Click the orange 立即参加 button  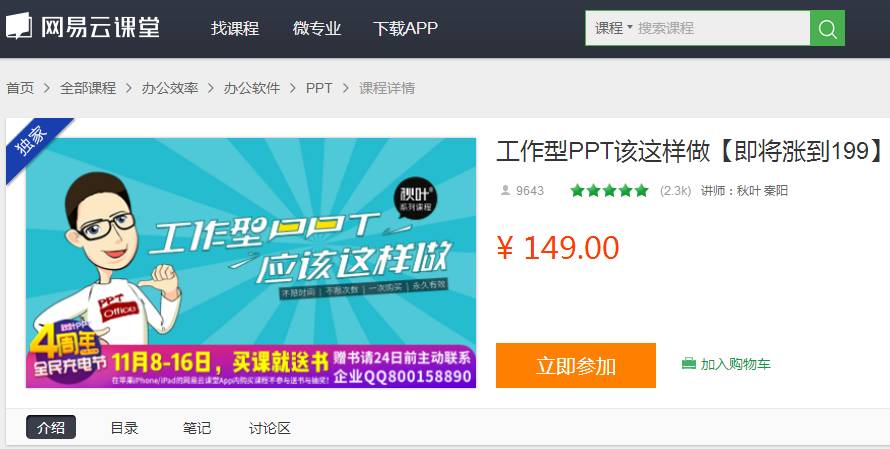[x=576, y=366]
